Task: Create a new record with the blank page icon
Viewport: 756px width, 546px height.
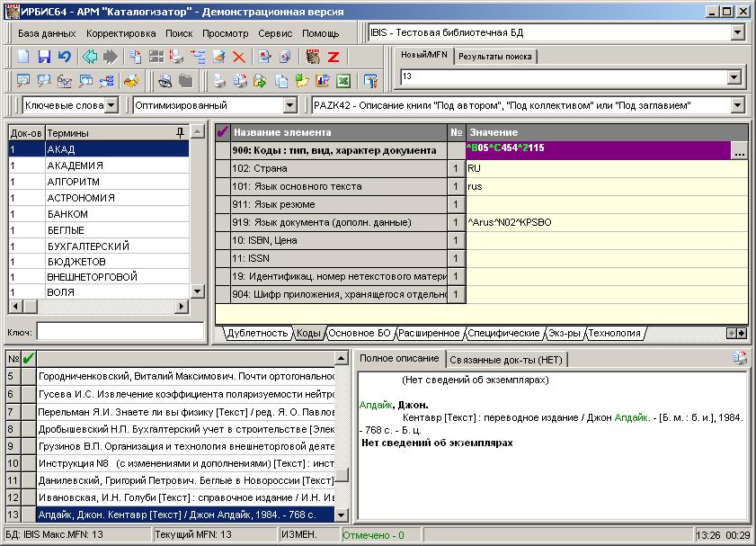Action: click(x=23, y=57)
